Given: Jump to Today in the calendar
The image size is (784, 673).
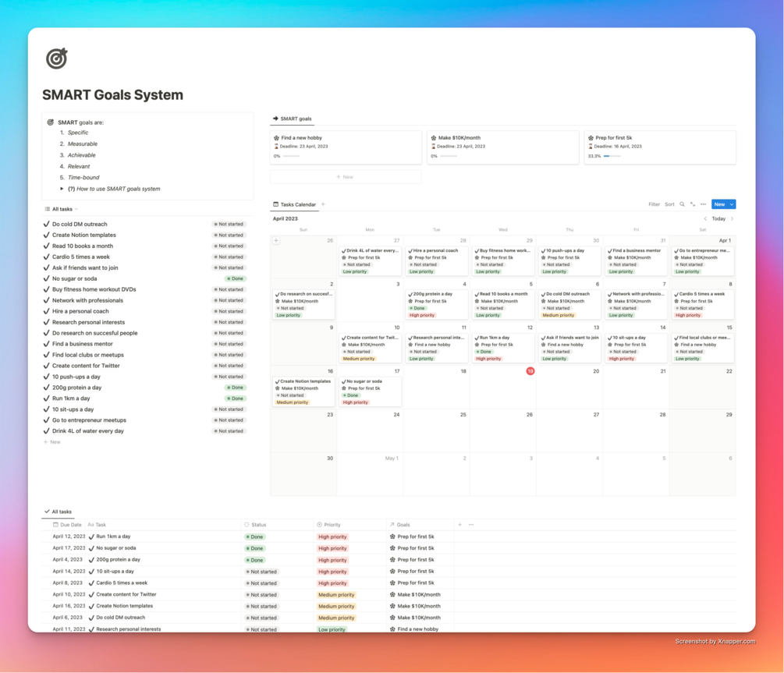Looking at the screenshot, I should 718,218.
